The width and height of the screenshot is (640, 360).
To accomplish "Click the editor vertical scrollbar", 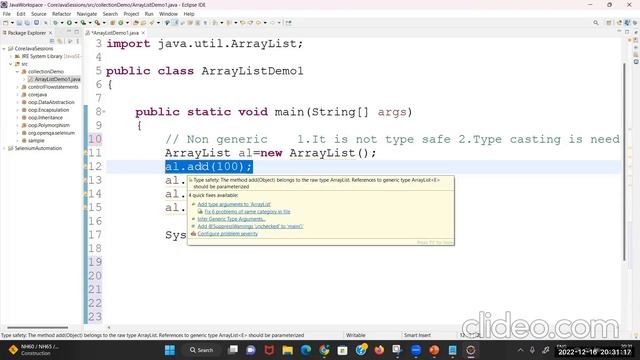I will tap(624, 162).
